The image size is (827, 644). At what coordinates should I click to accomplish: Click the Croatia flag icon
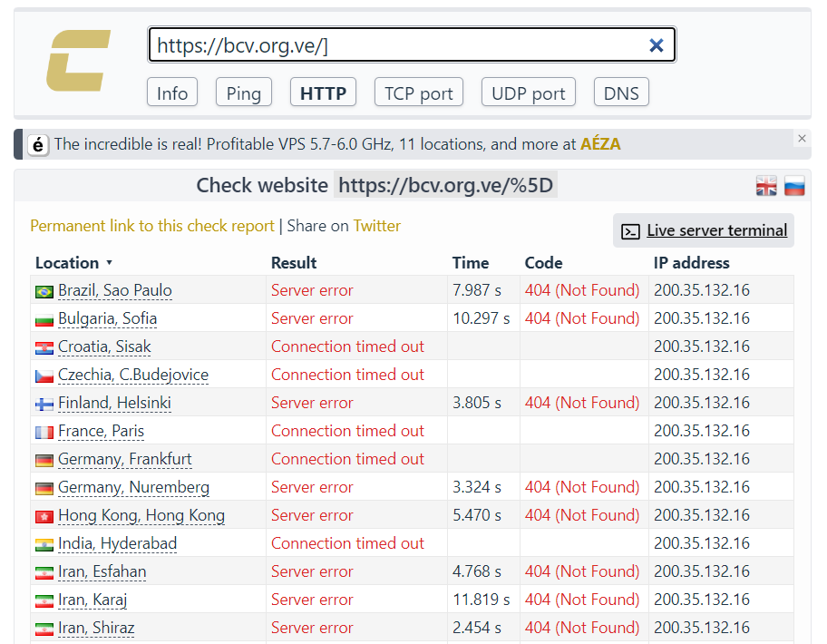coord(44,347)
